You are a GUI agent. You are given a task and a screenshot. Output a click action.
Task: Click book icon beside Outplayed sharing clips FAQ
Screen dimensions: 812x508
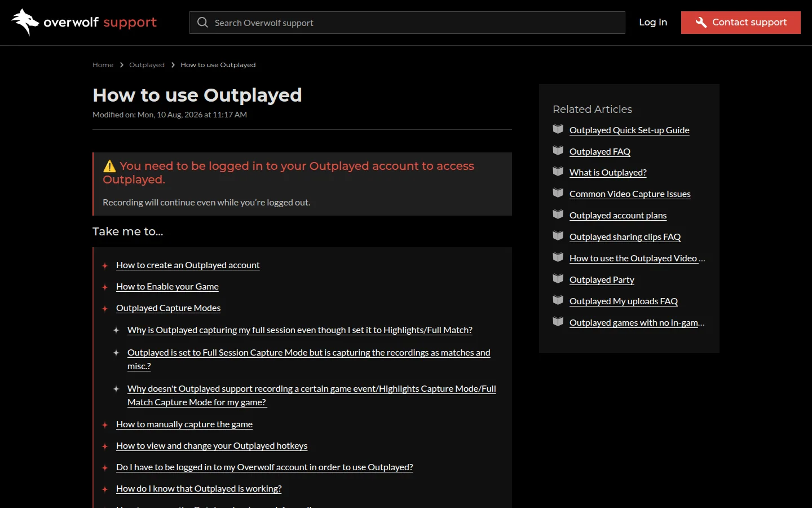558,236
